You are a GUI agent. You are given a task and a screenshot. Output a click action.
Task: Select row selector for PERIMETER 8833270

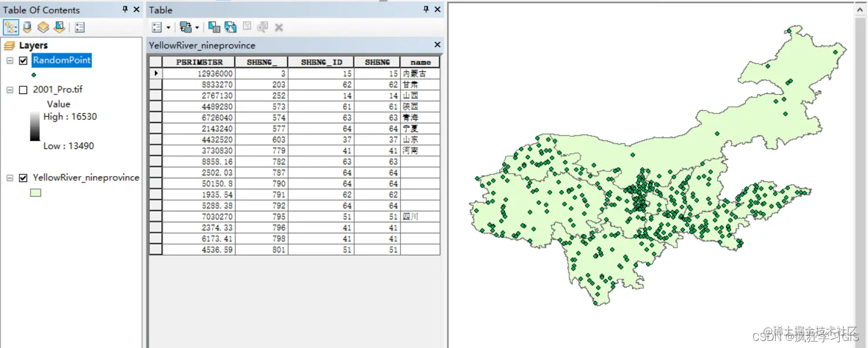[156, 85]
